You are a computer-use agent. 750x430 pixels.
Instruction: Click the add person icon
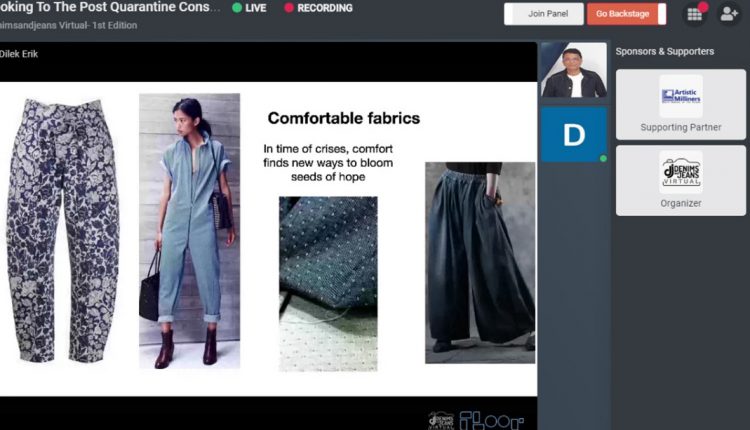[x=728, y=14]
